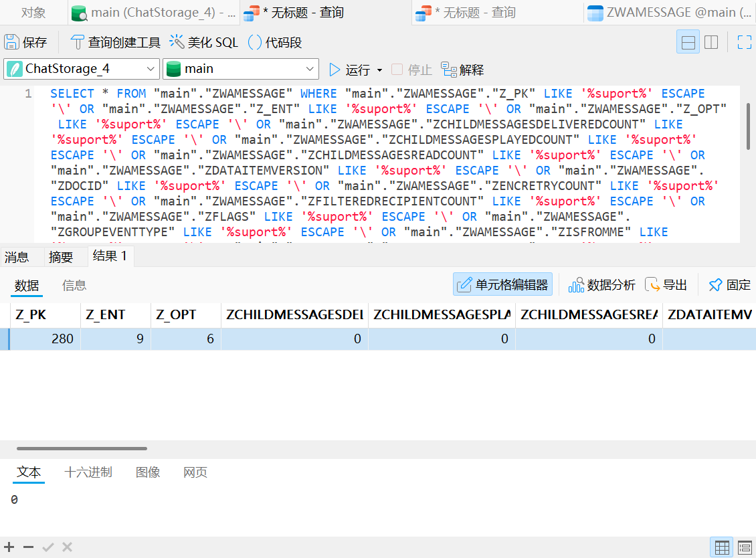Toggle the 单元格编辑器 cell editor
This screenshot has height=558, width=756.
[502, 284]
